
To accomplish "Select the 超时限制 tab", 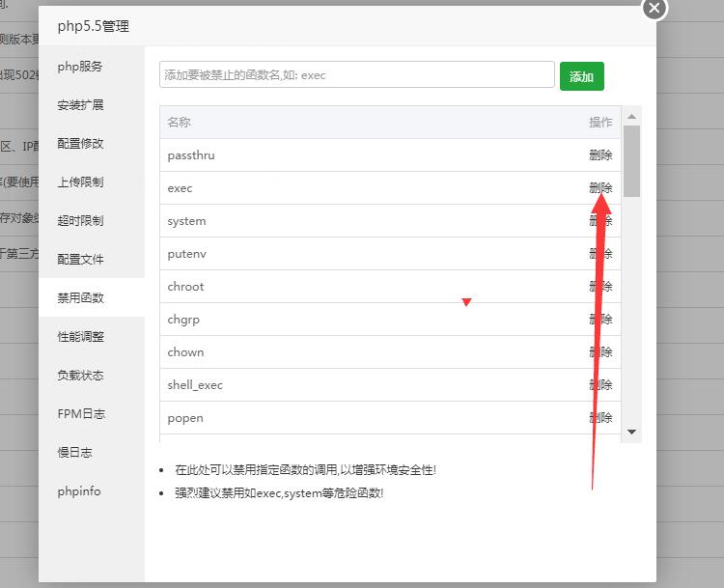I will pyautogui.click(x=80, y=221).
